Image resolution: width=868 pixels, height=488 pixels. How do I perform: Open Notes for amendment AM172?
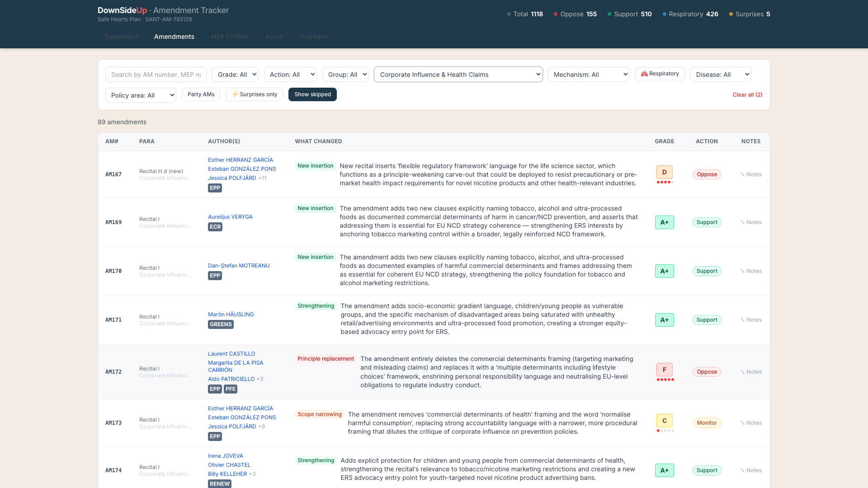(x=751, y=372)
